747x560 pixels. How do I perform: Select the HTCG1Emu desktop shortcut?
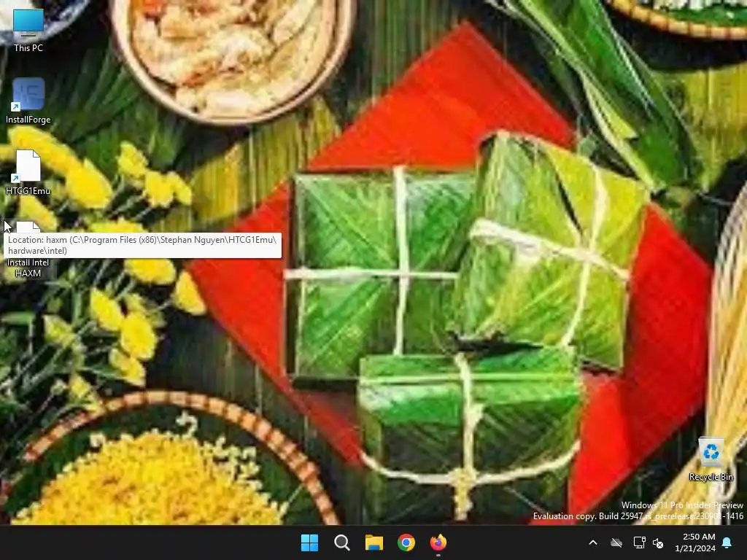28,172
